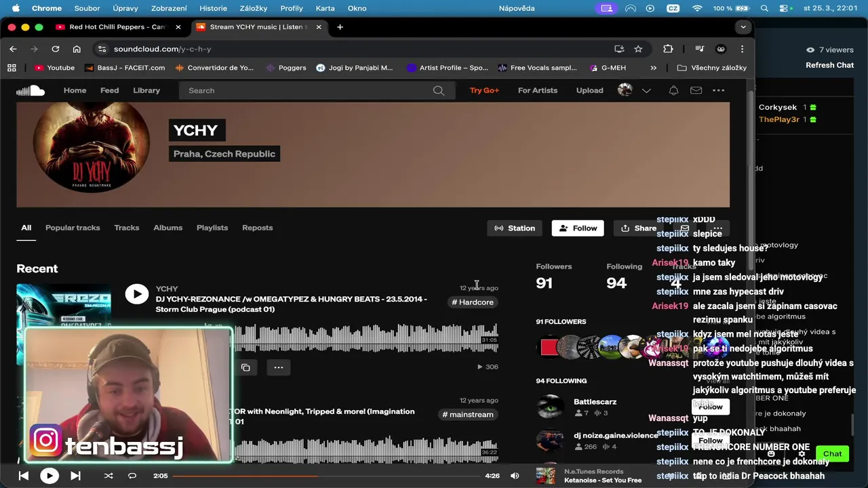Bookmark page with star icon
868x488 pixels.
[x=638, y=49]
